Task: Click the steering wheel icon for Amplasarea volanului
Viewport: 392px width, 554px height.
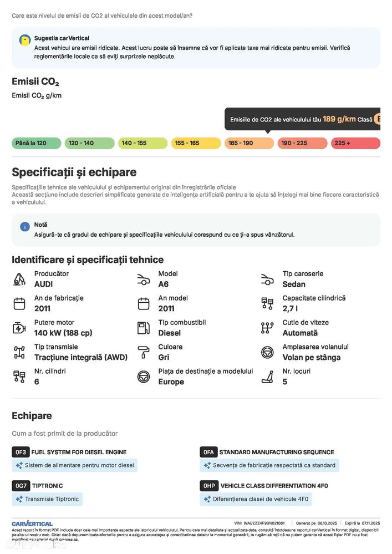Action: [267, 352]
